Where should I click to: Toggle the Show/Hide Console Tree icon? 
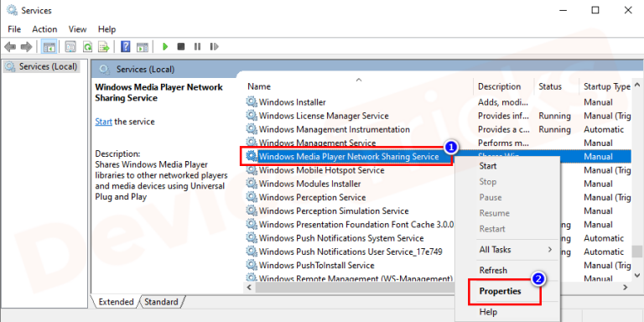(49, 47)
